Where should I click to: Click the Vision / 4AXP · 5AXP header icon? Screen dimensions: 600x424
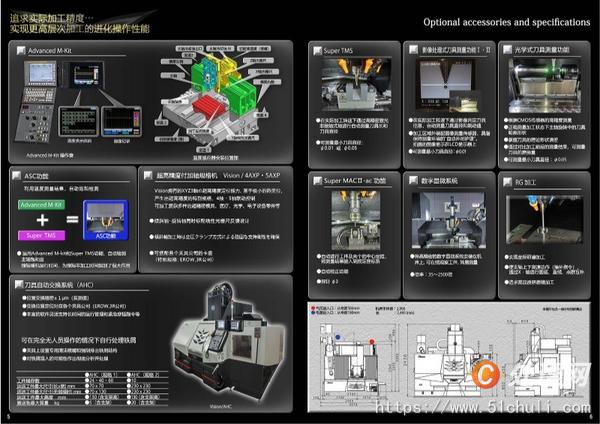coord(148,175)
